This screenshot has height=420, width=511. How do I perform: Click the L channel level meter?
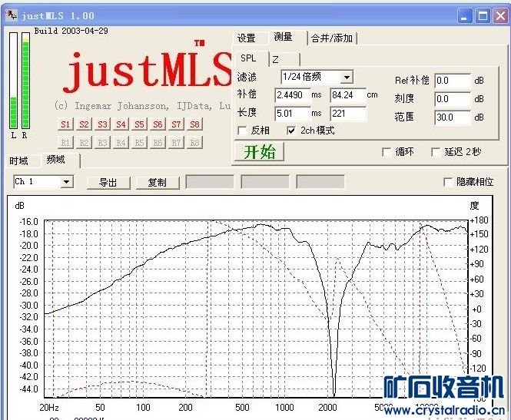tap(13, 80)
